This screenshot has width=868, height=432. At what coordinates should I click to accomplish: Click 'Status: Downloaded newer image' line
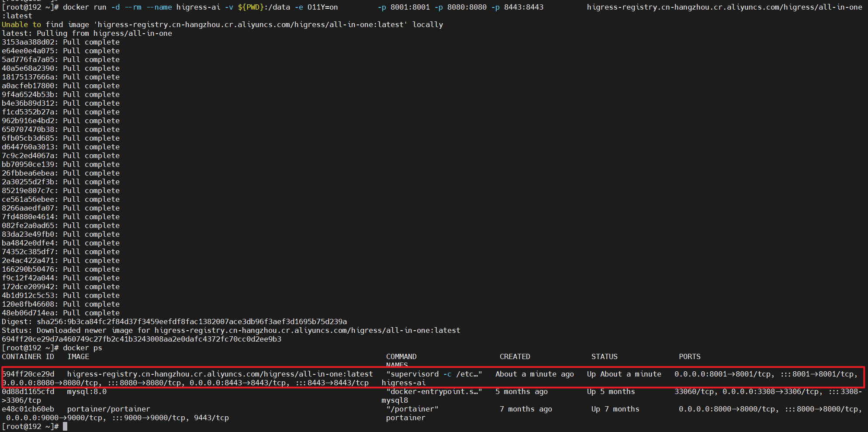[231, 330]
